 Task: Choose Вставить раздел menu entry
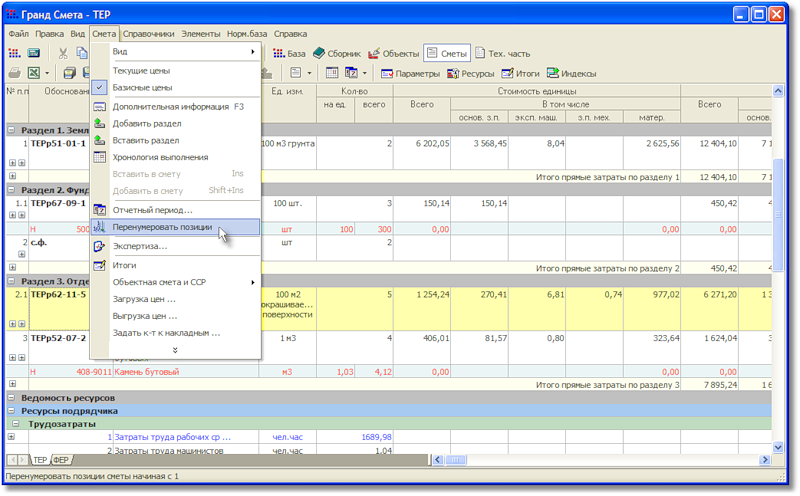pyautogui.click(x=176, y=140)
